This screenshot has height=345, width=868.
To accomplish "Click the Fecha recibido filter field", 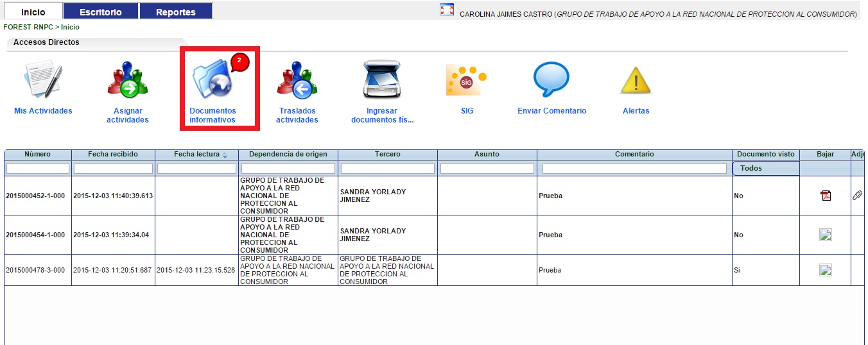I will click(113, 169).
